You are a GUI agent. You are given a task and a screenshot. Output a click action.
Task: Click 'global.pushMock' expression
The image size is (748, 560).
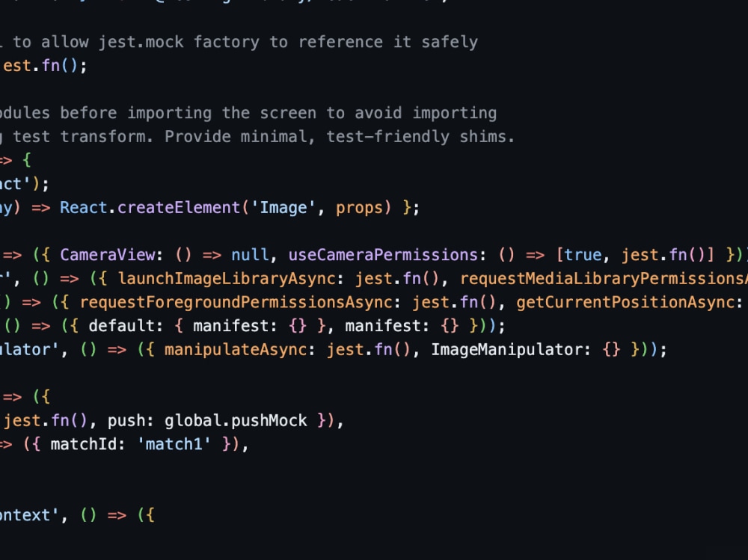[x=236, y=421]
